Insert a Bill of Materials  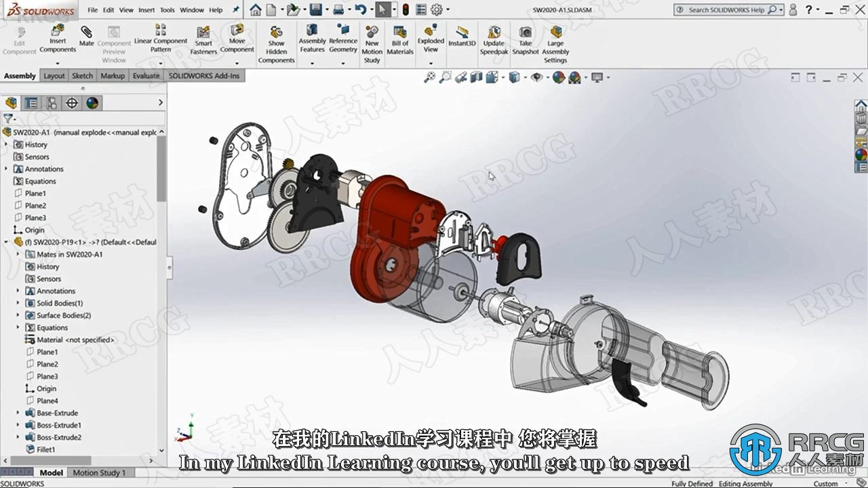400,41
